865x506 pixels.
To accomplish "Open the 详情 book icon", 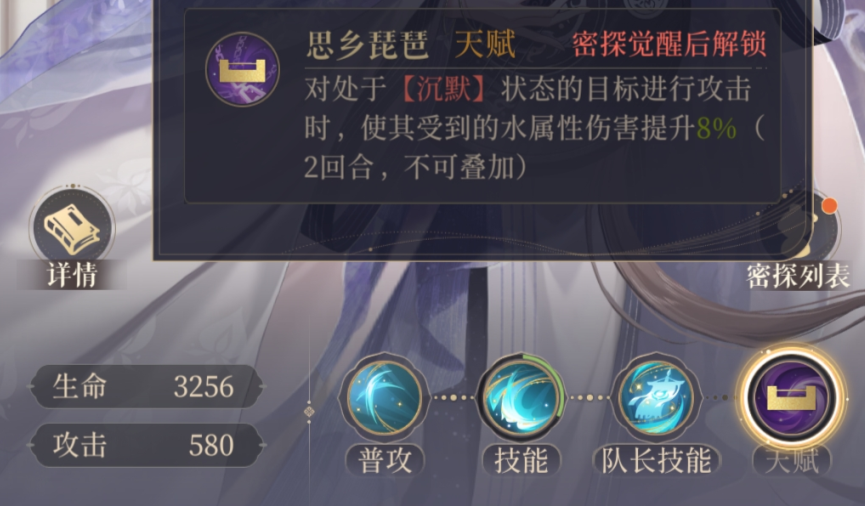I will [x=72, y=228].
